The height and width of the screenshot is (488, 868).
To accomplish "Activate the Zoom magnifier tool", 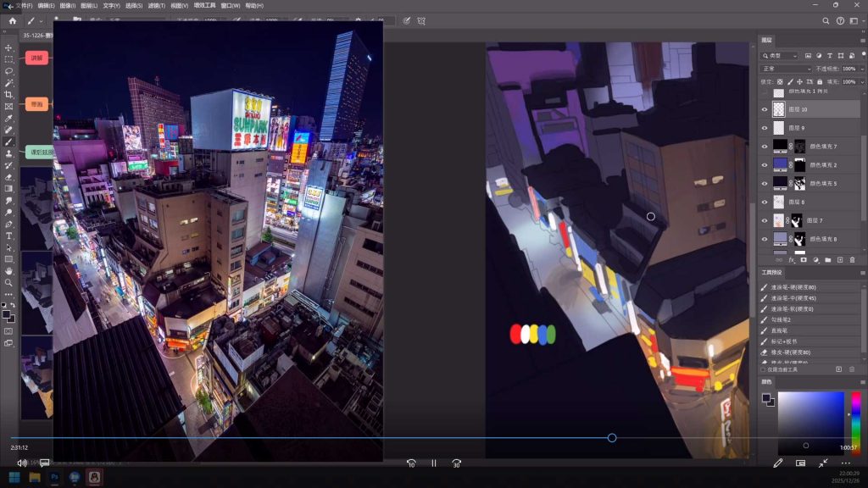I will [9, 283].
